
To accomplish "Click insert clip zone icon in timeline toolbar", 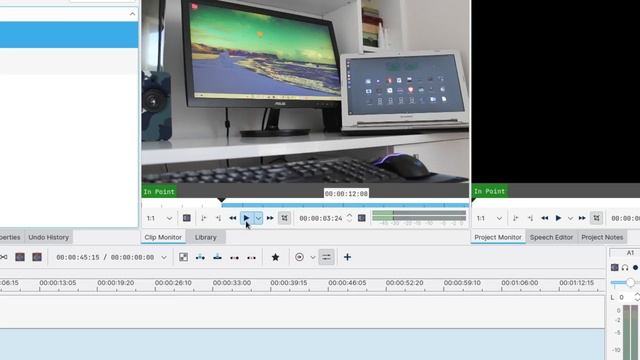I will [x=200, y=257].
